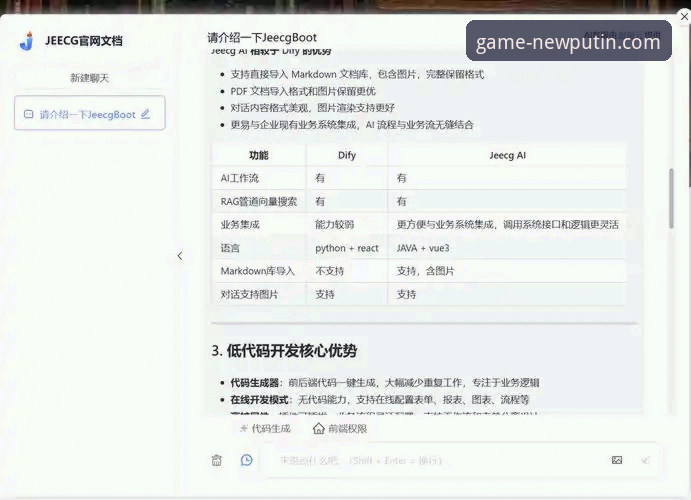The height and width of the screenshot is (500, 691).
Task: Click the bullet 更易与企业现有业务系统集成
Action: (x=352, y=125)
